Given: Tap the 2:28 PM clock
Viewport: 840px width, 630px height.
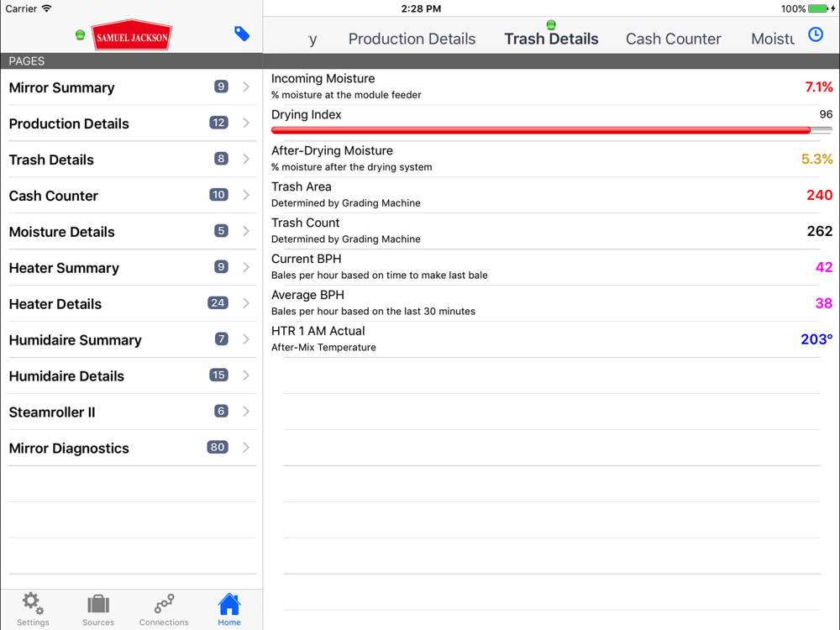Looking at the screenshot, I should pos(421,8).
